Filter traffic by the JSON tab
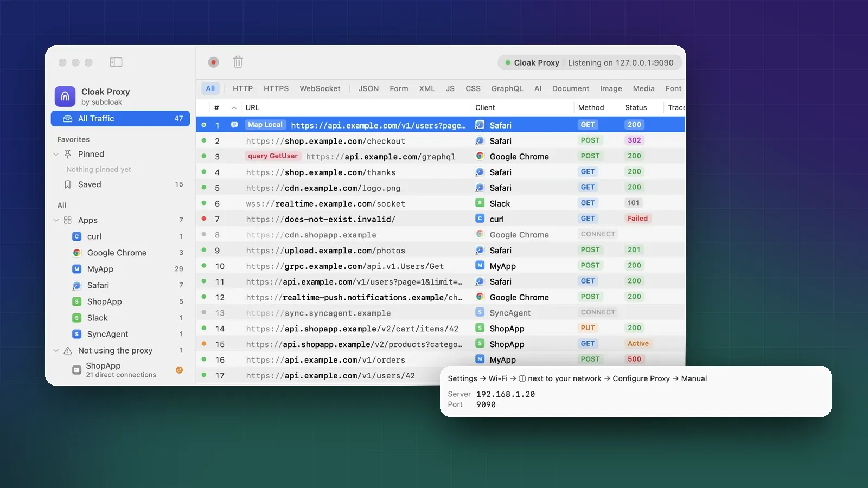868x488 pixels. (368, 88)
